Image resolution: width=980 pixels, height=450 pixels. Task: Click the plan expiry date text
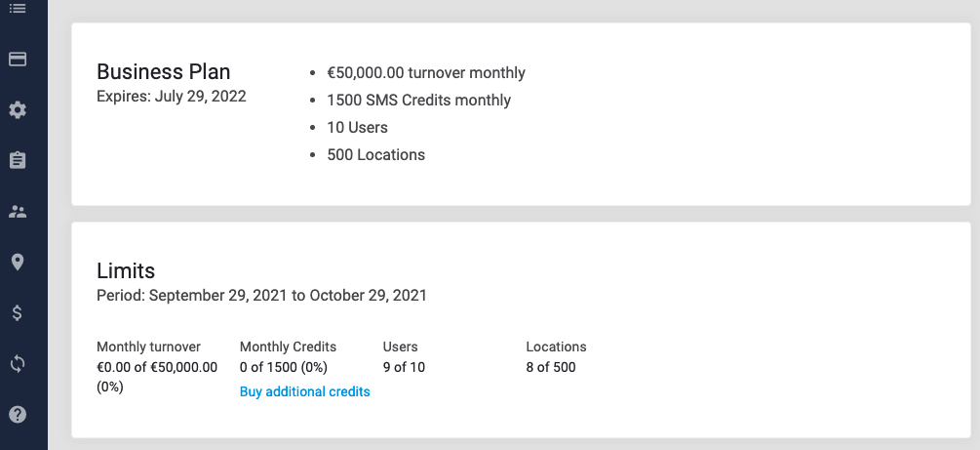tap(172, 97)
